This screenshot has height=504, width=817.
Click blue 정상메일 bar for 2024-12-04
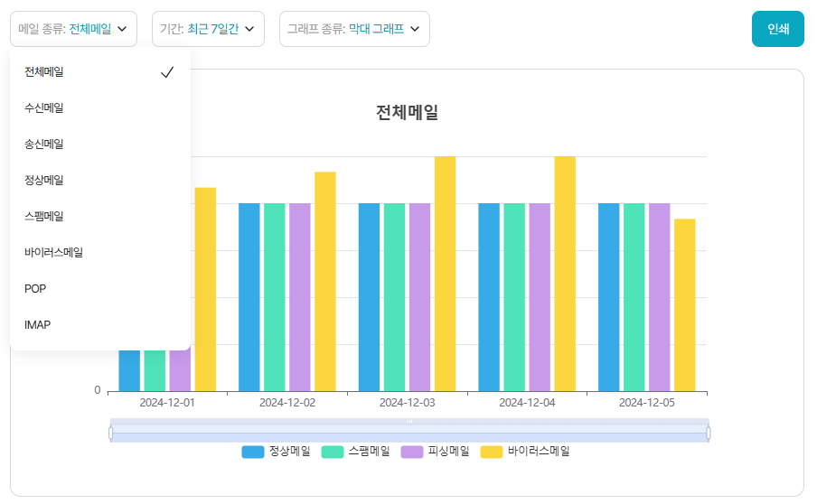(x=489, y=297)
